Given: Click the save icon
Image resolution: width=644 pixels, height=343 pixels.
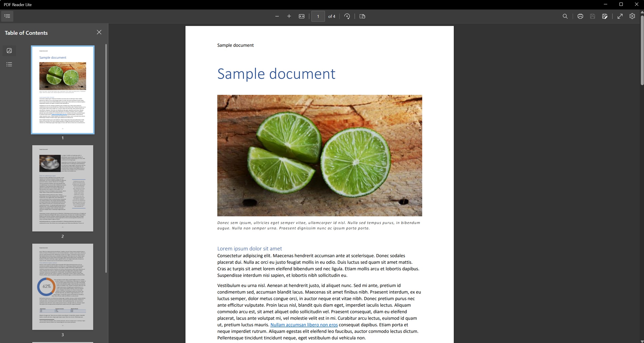Looking at the screenshot, I should pyautogui.click(x=593, y=16).
